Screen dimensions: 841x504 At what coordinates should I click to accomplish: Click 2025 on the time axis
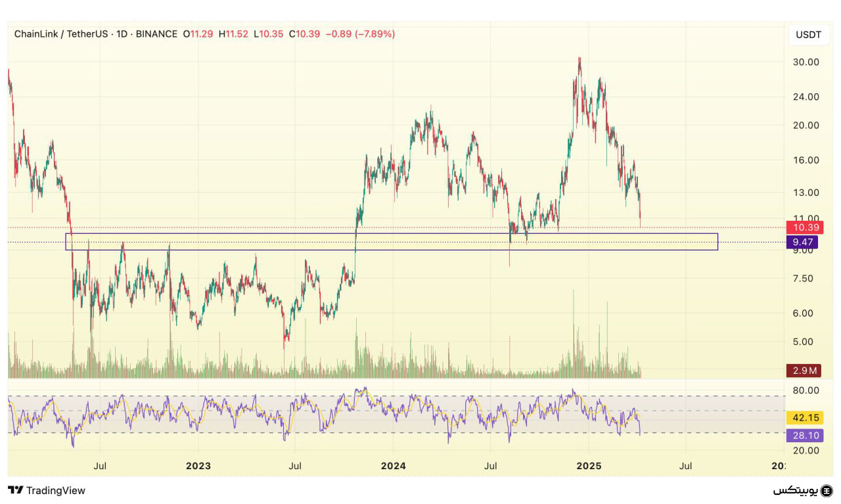coord(588,466)
